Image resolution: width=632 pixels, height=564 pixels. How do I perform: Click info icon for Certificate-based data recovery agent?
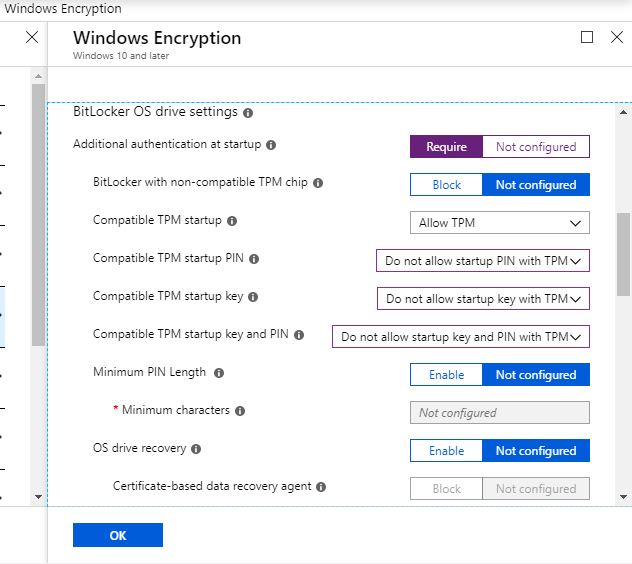(x=321, y=487)
